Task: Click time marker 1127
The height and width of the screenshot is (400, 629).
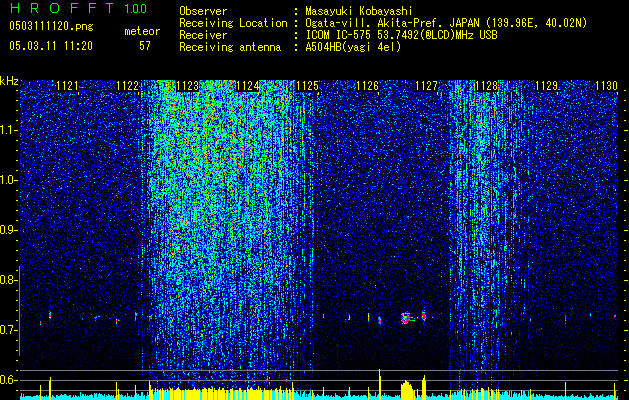Action: (x=426, y=86)
